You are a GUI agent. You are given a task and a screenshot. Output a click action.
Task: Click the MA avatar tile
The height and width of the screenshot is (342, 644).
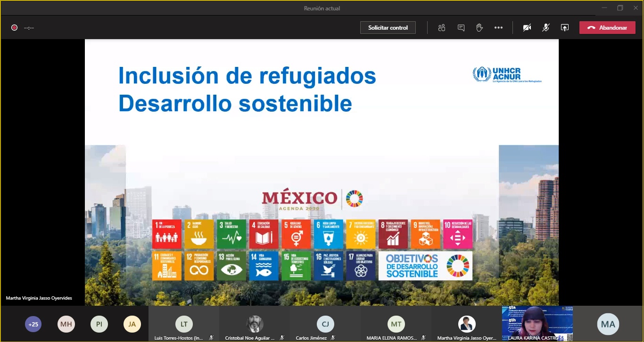tap(608, 324)
